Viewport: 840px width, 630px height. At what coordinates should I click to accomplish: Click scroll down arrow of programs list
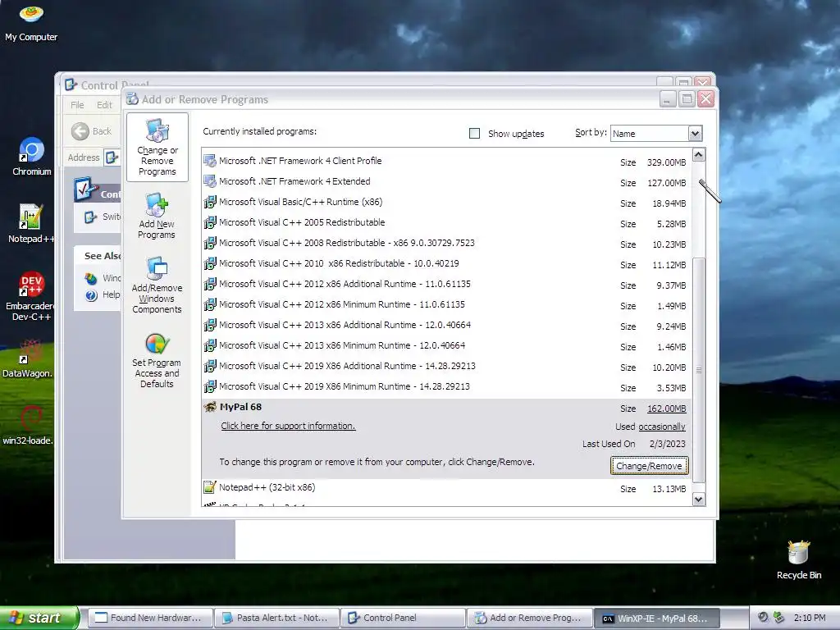point(699,500)
